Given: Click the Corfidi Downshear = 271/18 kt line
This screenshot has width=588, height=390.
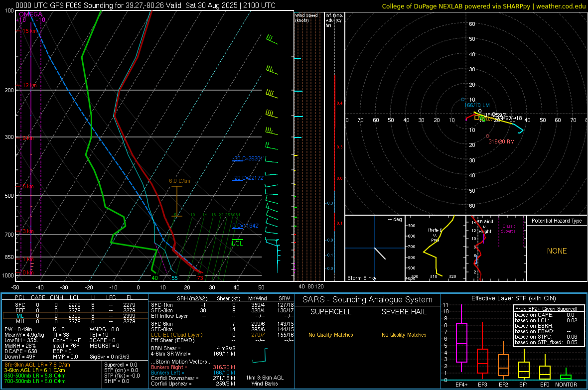Looking at the screenshot, I should (x=193, y=379).
